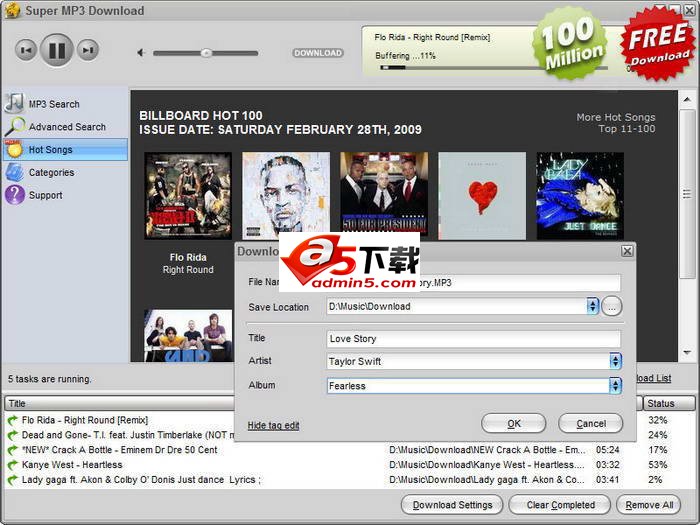Screen dimensions: 700x525
Task: Mute sound with the speaker icon
Action: pyautogui.click(x=141, y=53)
